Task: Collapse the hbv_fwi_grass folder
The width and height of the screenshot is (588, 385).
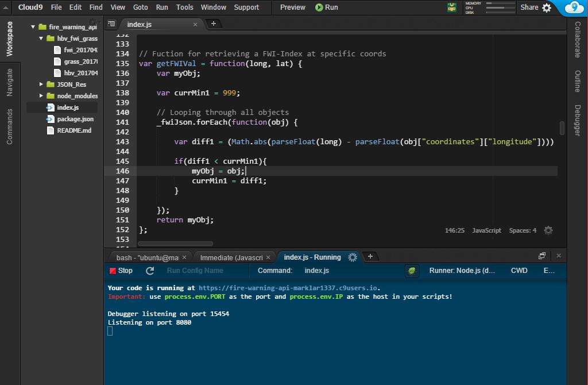Action: [41, 38]
